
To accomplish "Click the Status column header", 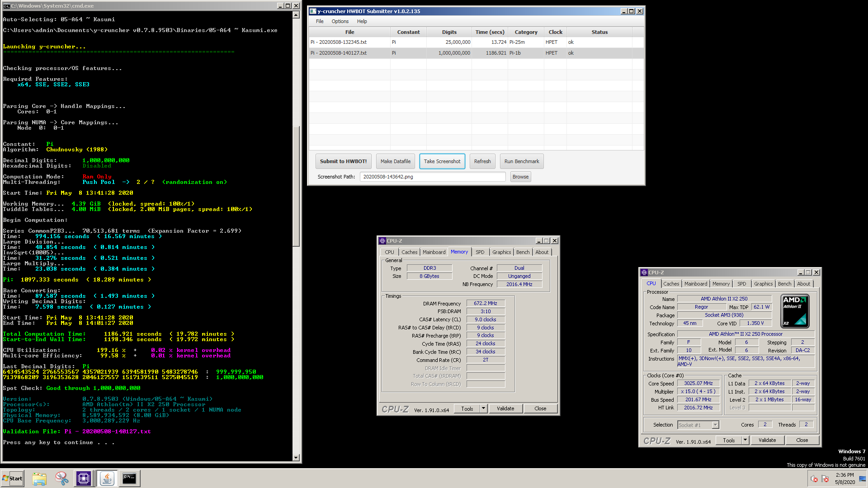I will (599, 32).
